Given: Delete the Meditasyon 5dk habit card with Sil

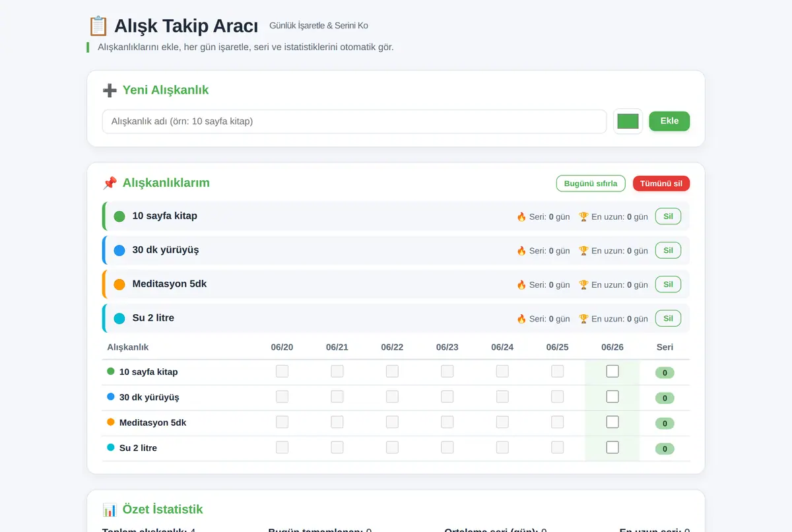Looking at the screenshot, I should [668, 284].
